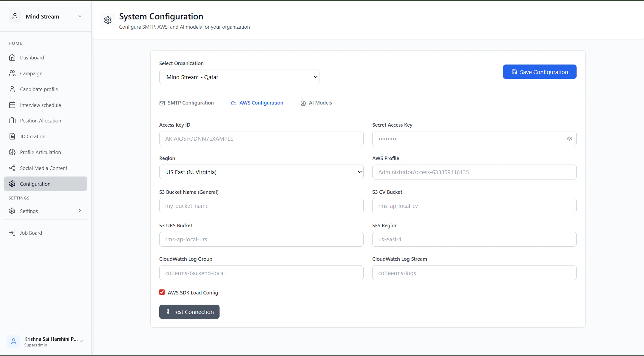Show the Secret Access Key with eye icon

[569, 139]
